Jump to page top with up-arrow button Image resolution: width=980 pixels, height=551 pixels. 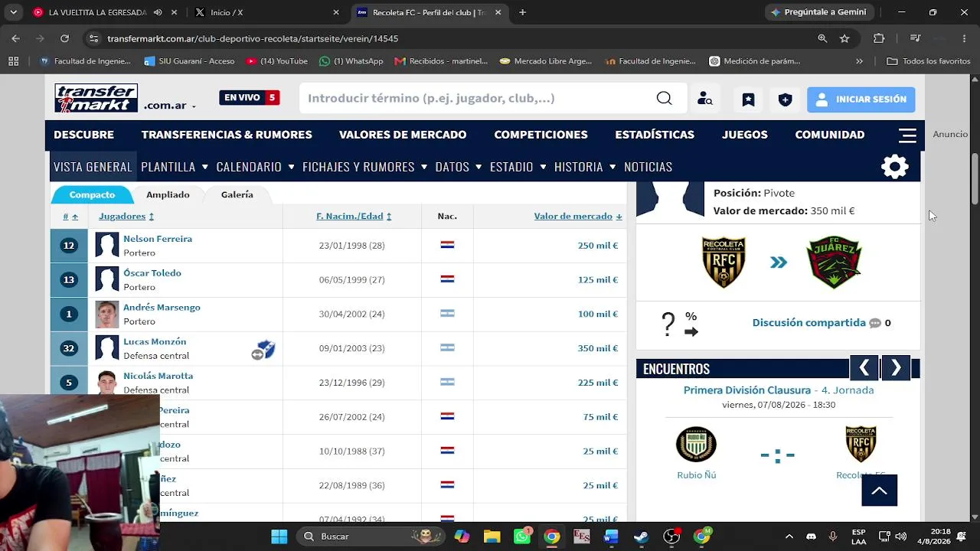tap(879, 491)
